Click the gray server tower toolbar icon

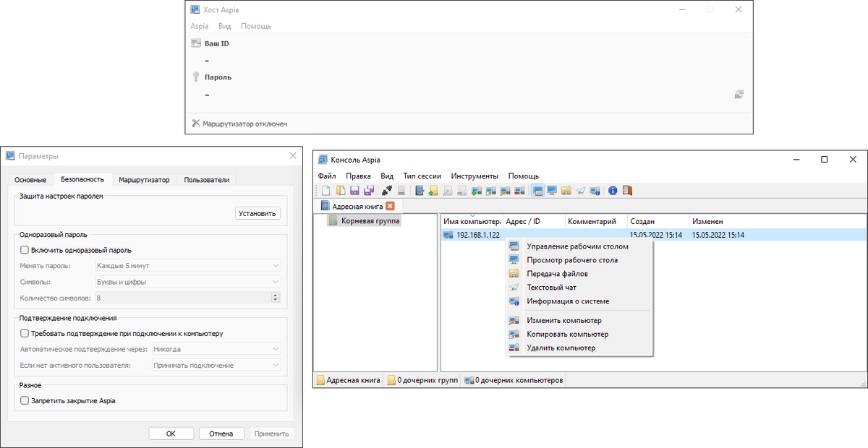(x=401, y=191)
